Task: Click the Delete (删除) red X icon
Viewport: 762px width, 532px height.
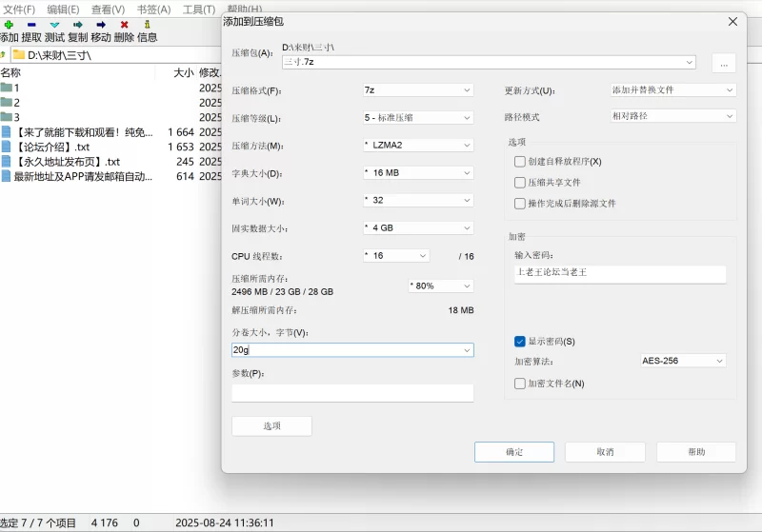Action: [x=124, y=24]
